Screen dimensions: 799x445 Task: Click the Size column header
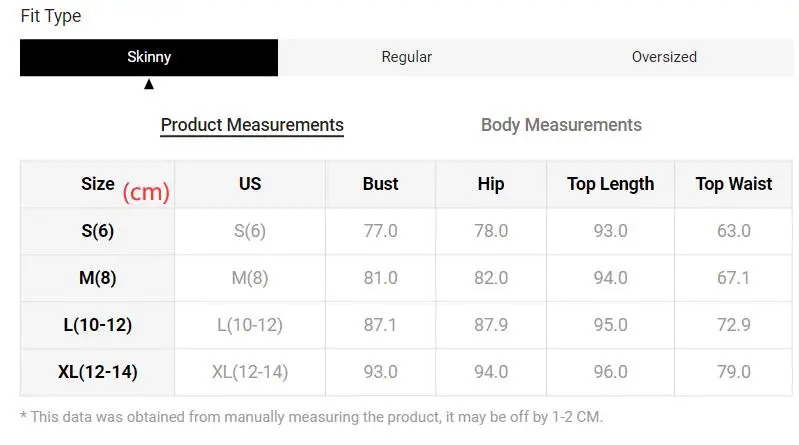(98, 184)
